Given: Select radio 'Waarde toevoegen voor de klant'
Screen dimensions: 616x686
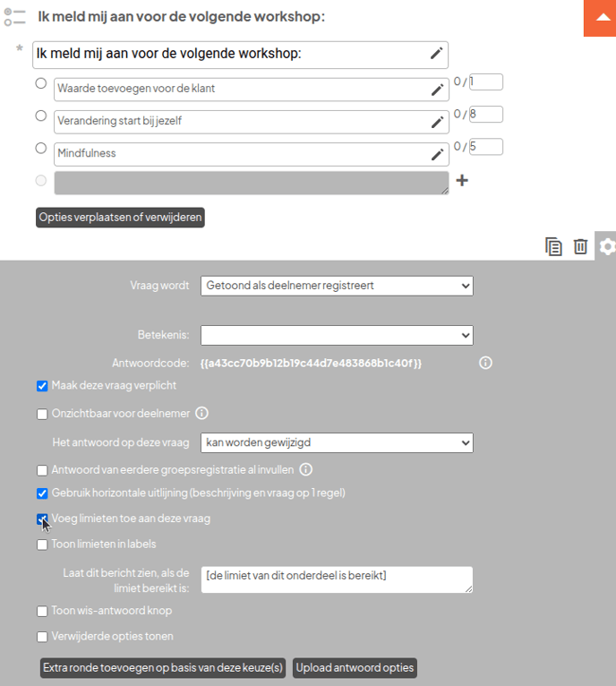Looking at the screenshot, I should 41,83.
